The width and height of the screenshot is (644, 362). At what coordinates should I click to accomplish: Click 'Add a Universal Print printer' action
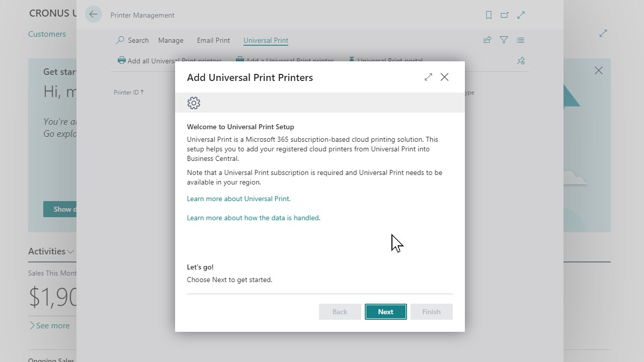click(x=285, y=60)
